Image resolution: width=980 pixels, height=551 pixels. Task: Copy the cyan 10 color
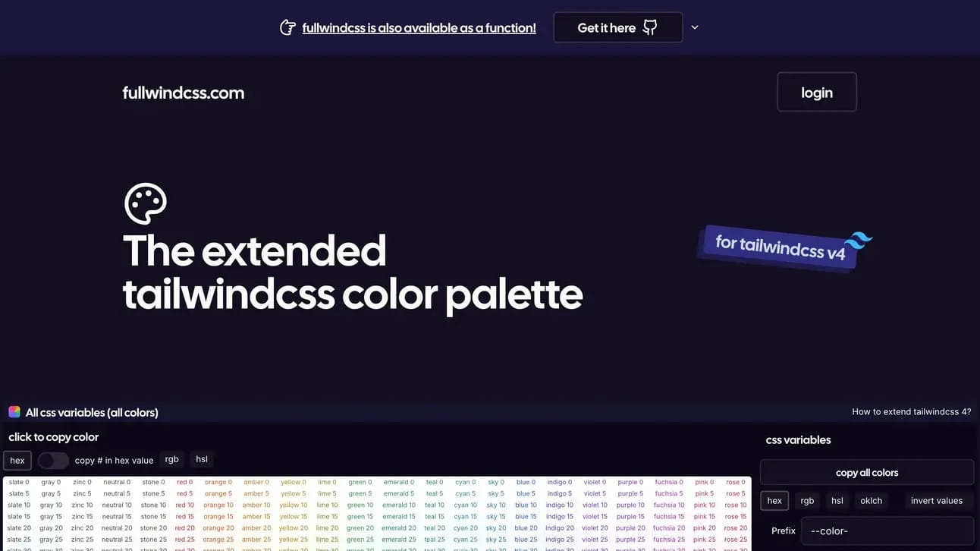pyautogui.click(x=466, y=505)
